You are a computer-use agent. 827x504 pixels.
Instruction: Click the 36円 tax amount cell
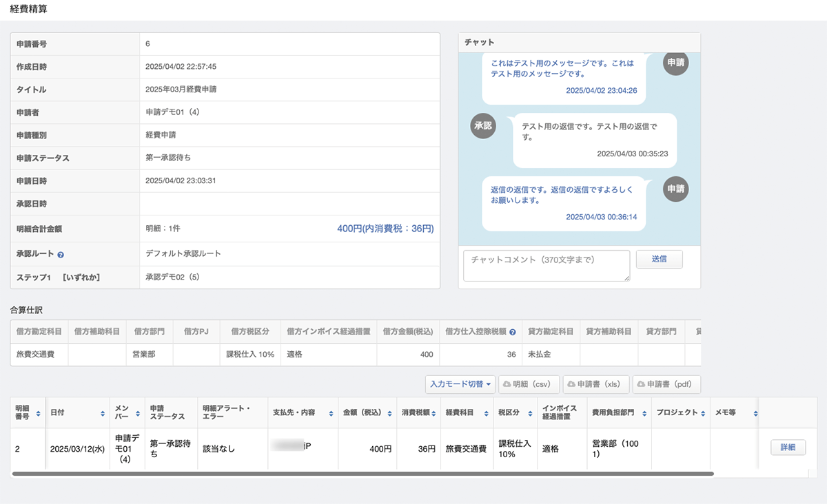coord(427,449)
